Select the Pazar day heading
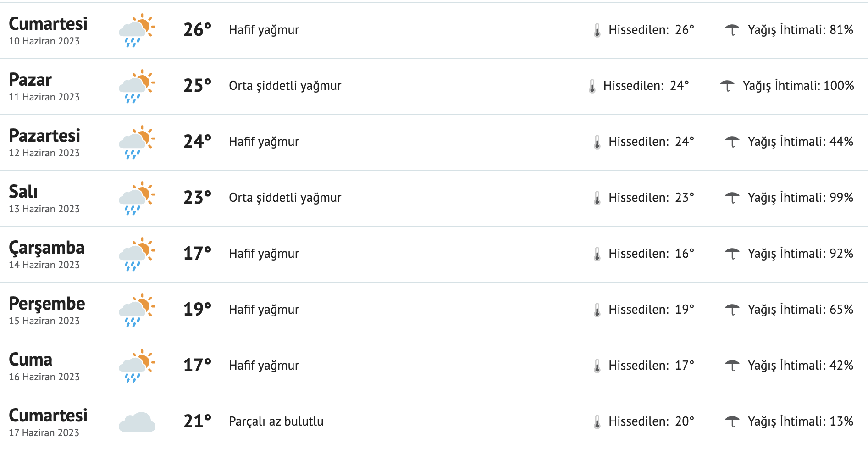868x449 pixels. click(30, 80)
